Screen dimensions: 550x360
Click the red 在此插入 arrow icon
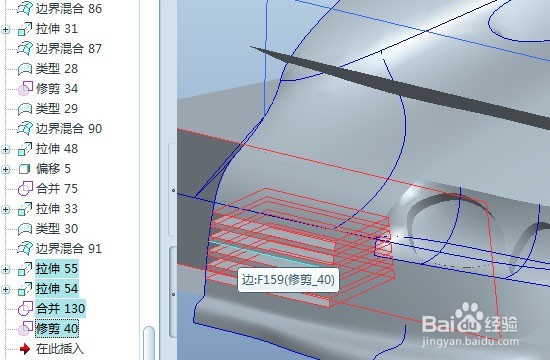(x=25, y=349)
